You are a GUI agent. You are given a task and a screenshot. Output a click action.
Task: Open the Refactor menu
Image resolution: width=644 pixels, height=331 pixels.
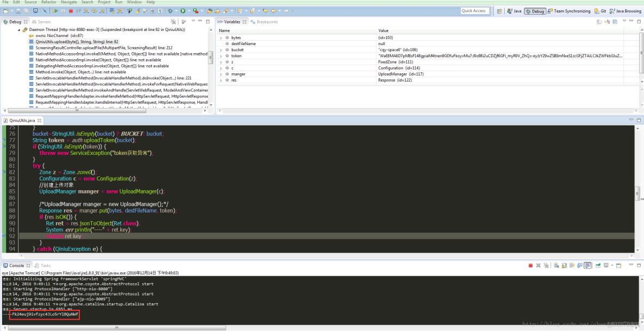point(48,2)
